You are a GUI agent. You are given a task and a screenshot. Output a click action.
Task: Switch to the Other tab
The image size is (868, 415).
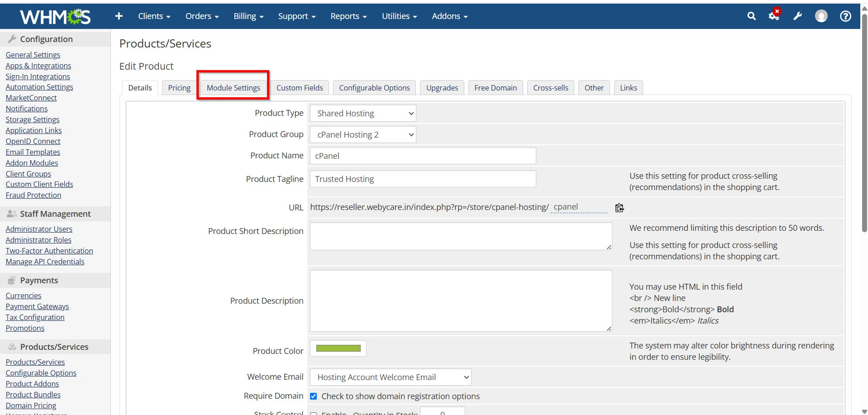pyautogui.click(x=594, y=88)
